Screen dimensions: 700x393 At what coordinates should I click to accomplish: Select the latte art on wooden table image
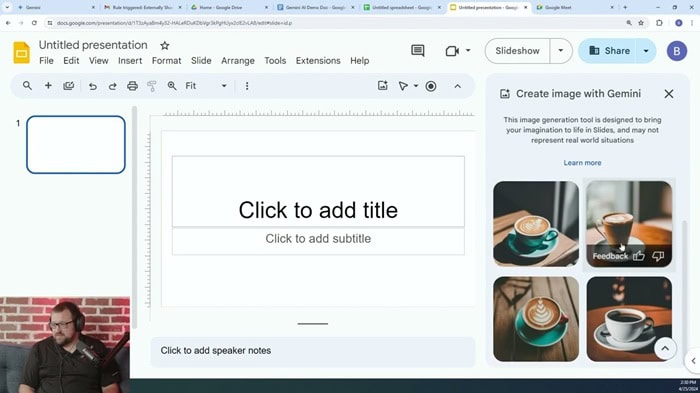pos(536,319)
